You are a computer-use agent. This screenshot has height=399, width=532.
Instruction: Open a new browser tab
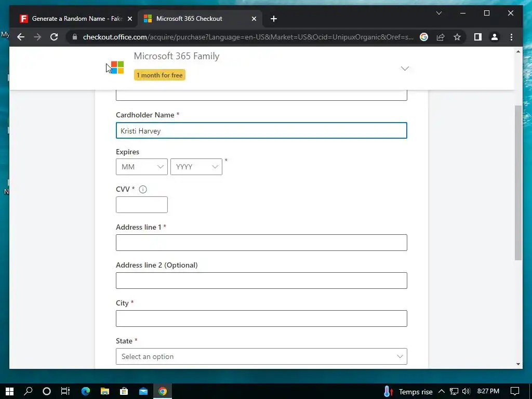(x=274, y=19)
